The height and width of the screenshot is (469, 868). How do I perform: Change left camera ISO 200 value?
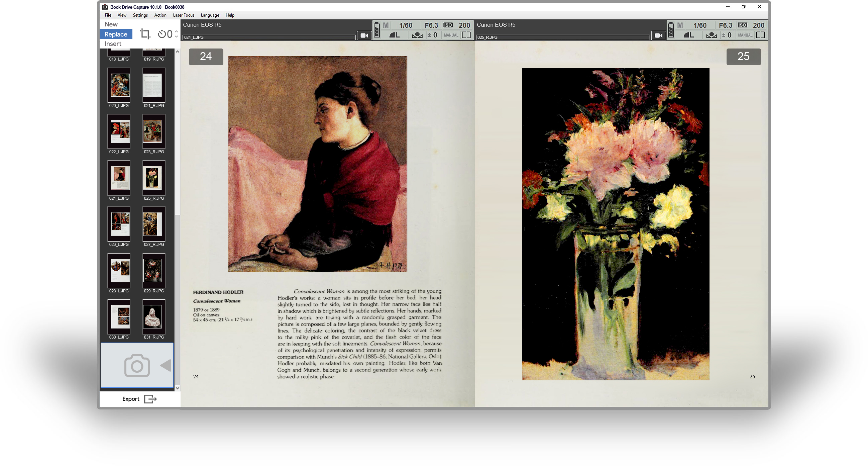(x=464, y=25)
